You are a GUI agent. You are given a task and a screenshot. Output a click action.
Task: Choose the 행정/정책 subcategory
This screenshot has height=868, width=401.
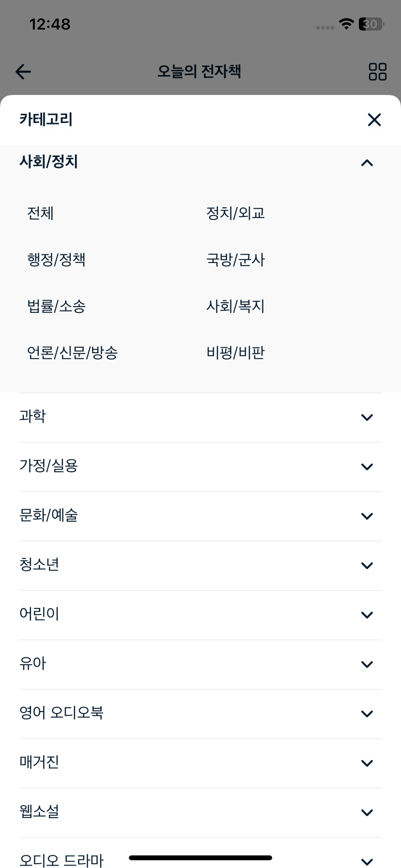click(x=56, y=260)
